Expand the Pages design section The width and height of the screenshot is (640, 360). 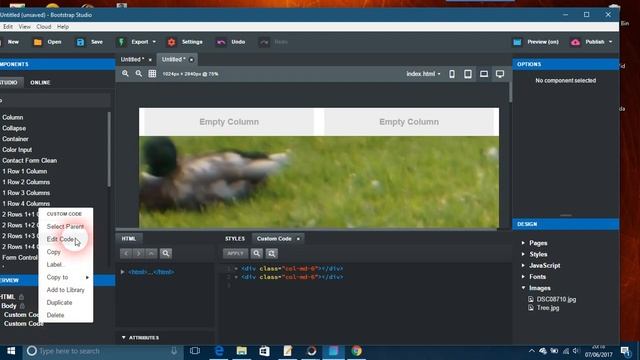pos(524,243)
